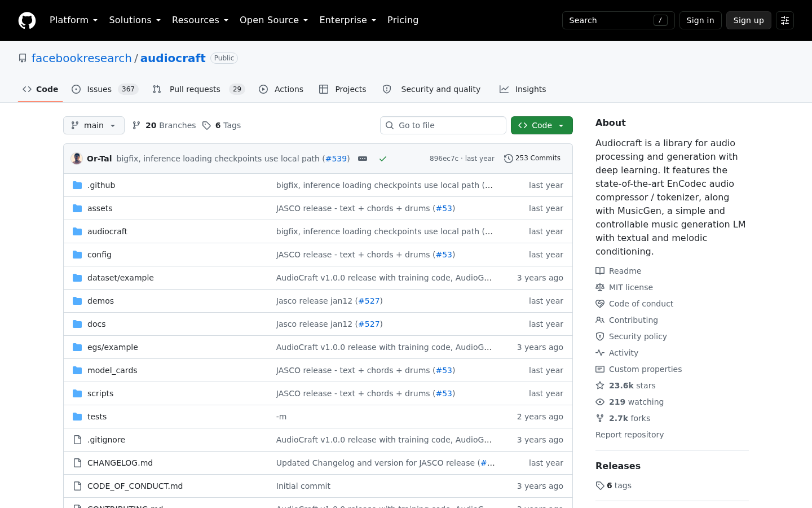
Task: Open the Enterprise dropdown menu
Action: [x=348, y=20]
